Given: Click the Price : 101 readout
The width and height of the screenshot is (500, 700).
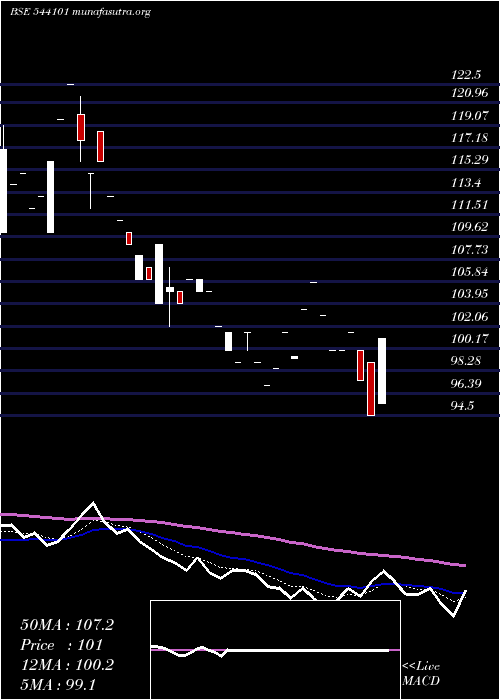Looking at the screenshot, I should pyautogui.click(x=62, y=645).
